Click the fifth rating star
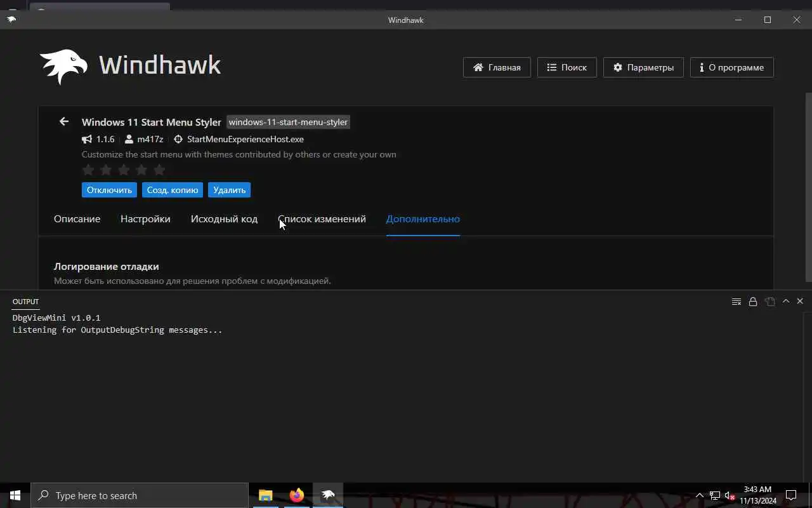Screen dimensions: 812x508 point(159,170)
